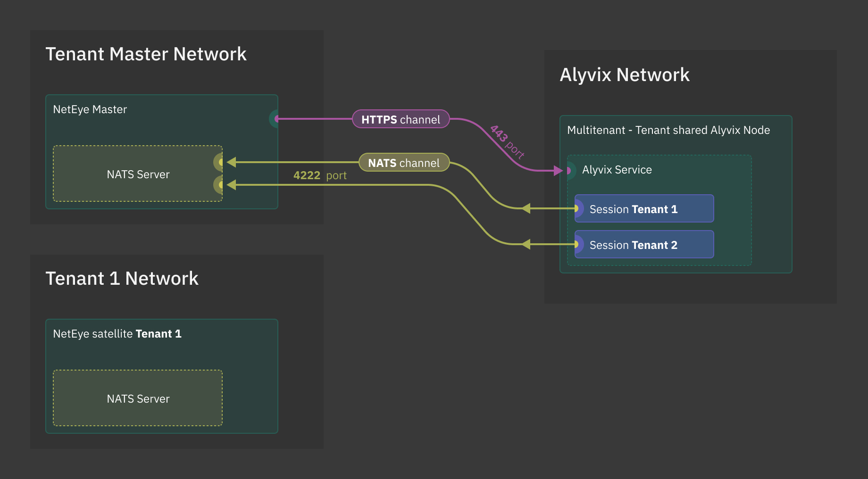Image resolution: width=868 pixels, height=479 pixels.
Task: Click the upper yellow connector dot on NATS Server
Action: (x=221, y=162)
